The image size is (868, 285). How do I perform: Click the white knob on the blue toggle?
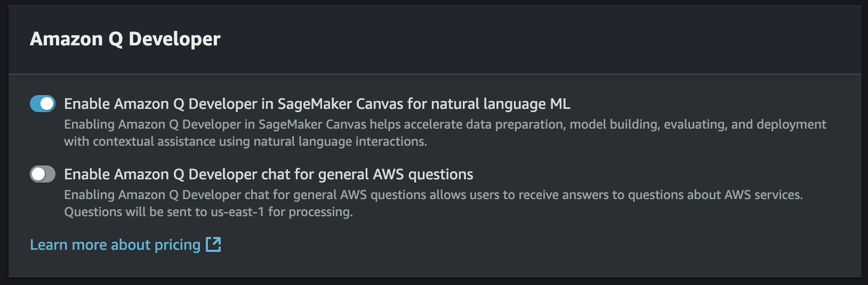point(47,104)
